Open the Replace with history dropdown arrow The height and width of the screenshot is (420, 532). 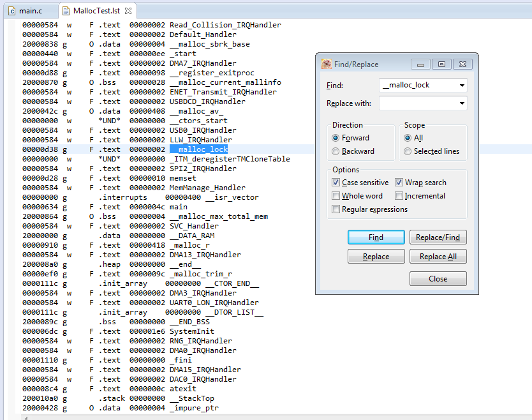(462, 103)
